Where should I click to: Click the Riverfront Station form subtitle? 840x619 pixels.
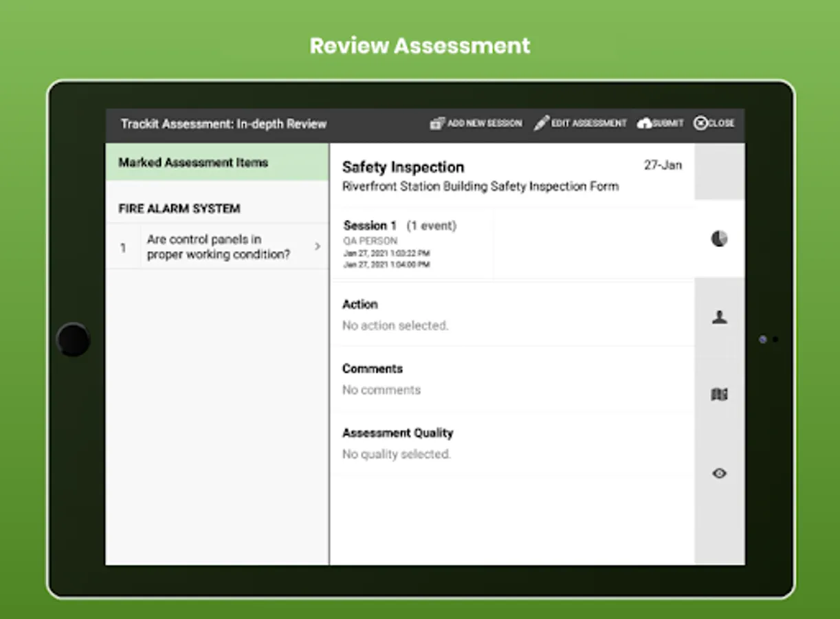480,186
